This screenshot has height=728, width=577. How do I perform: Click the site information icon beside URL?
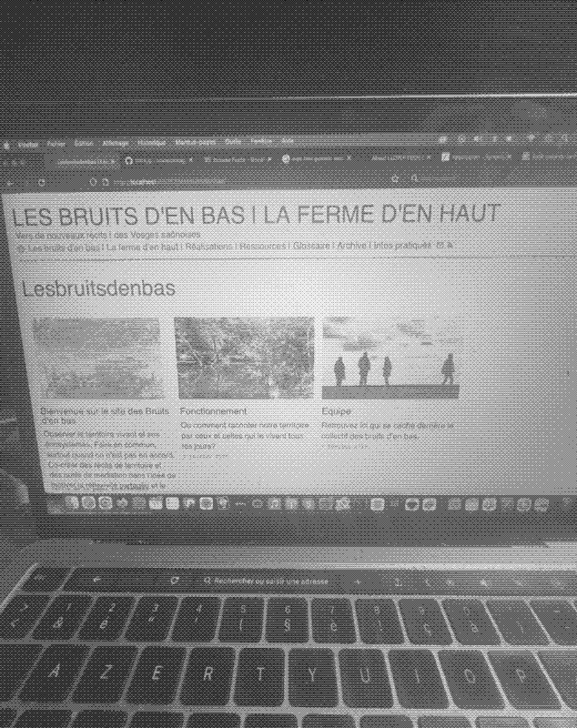106,181
